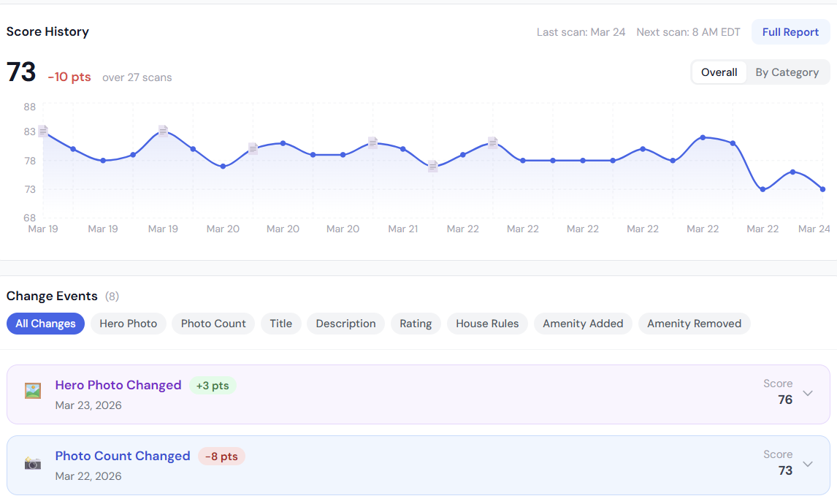Toggle the Hero Photo change filter
The width and height of the screenshot is (837, 504).
click(128, 323)
